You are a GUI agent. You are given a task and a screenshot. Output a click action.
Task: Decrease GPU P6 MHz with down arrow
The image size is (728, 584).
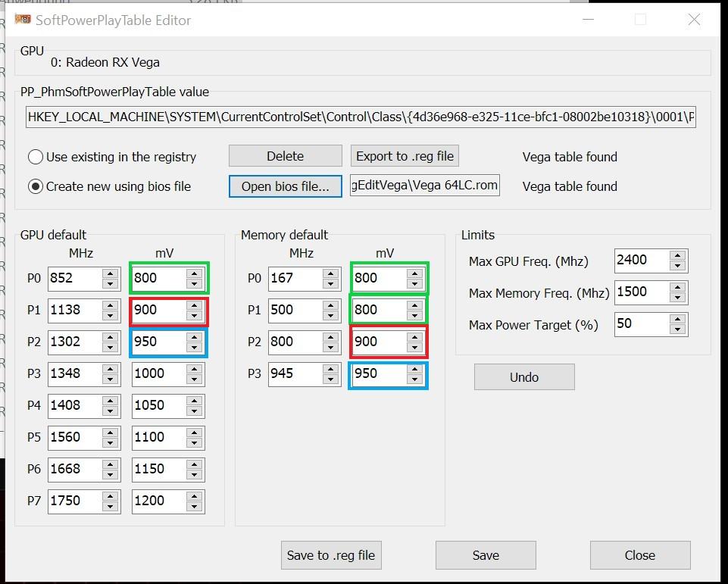(x=111, y=474)
